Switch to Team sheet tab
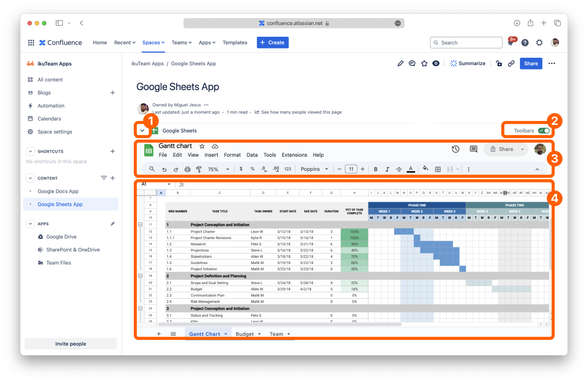 point(276,334)
